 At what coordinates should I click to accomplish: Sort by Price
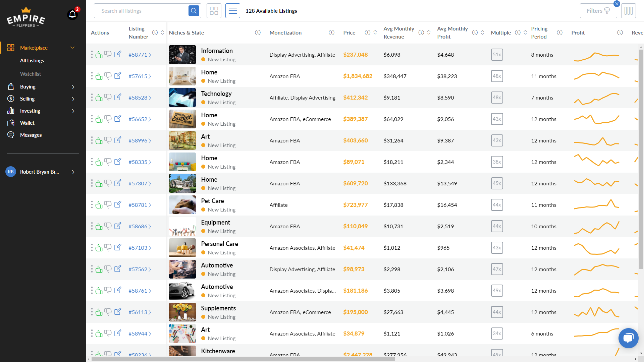click(375, 33)
